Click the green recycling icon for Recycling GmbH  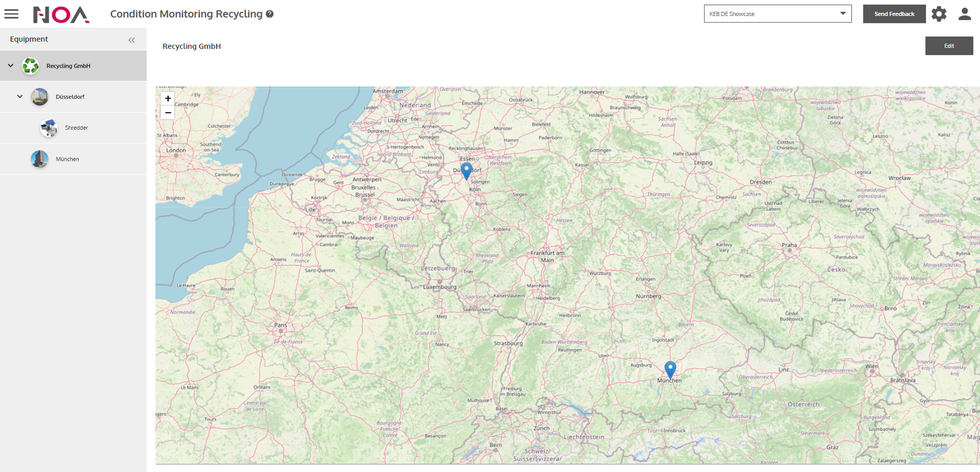pos(30,66)
